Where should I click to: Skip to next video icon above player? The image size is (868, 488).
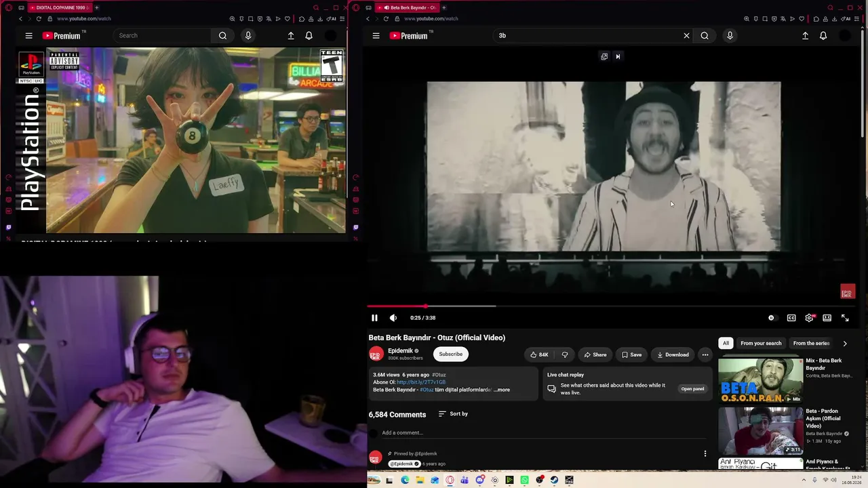click(618, 57)
